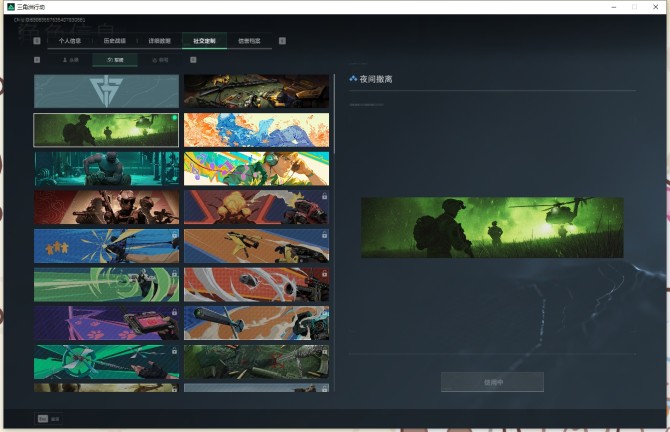This screenshot has height=432, width=670.
Task: Select the camo map with bullets banner
Action: click(x=256, y=362)
